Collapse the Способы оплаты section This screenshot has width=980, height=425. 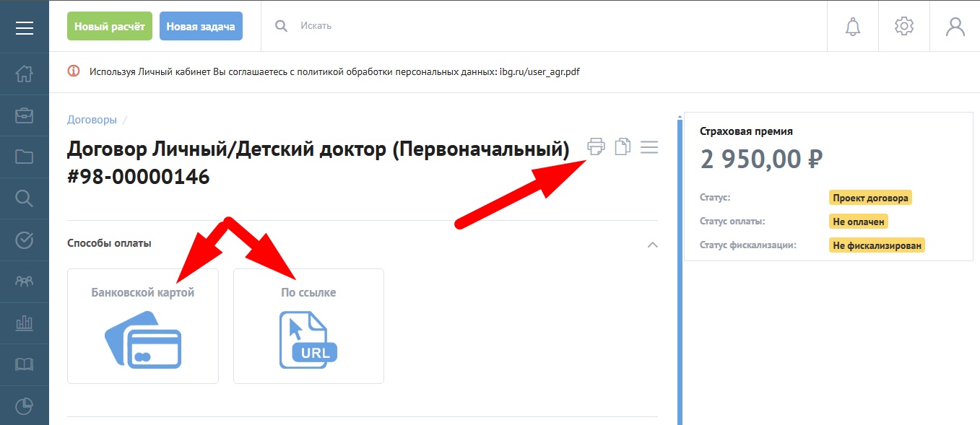(652, 245)
